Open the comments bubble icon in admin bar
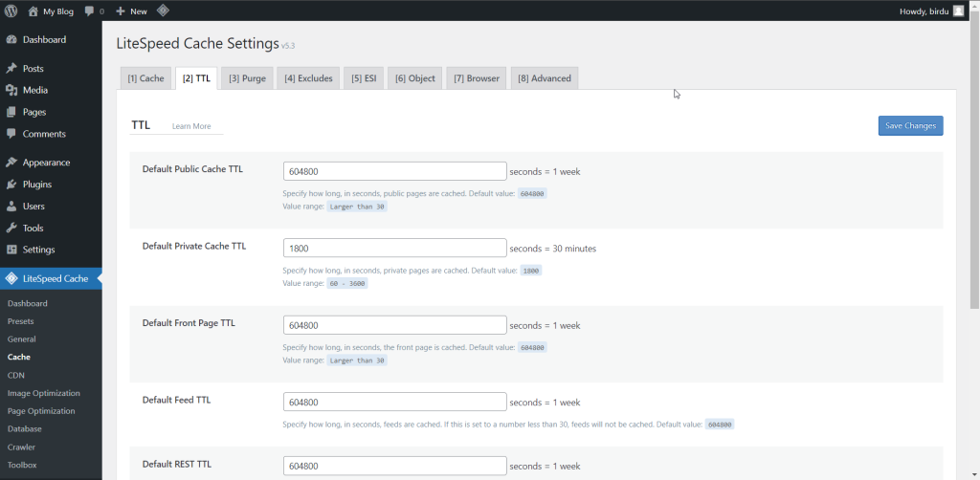 (x=89, y=11)
